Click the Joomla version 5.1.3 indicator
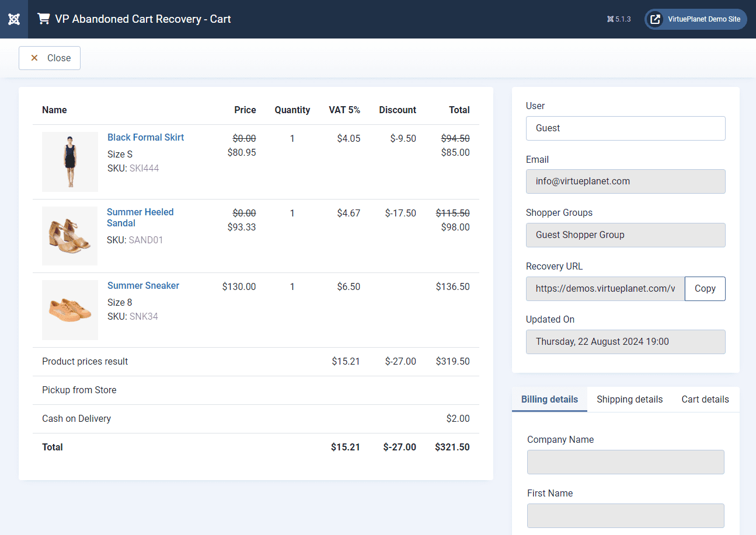Viewport: 756px width, 535px height. click(x=619, y=19)
